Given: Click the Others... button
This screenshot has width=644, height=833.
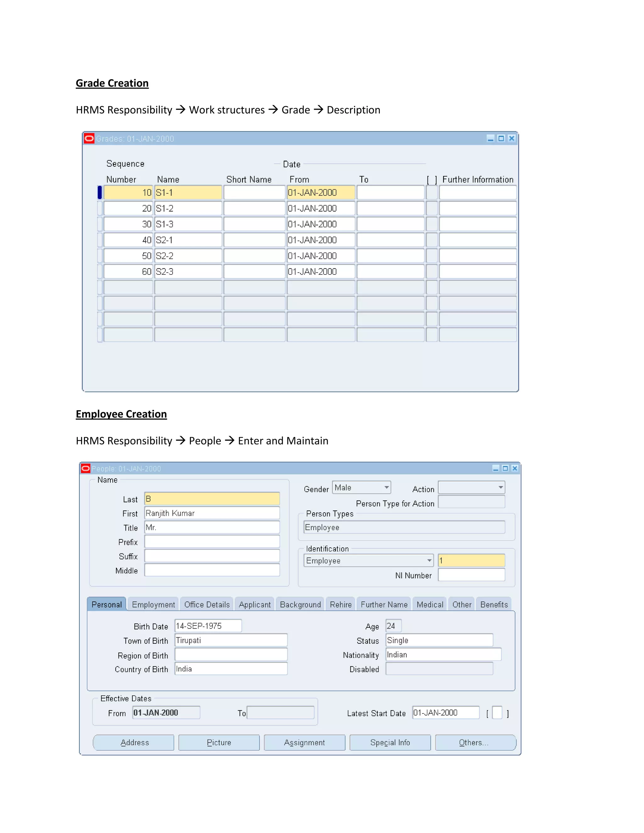Looking at the screenshot, I should click(475, 742).
